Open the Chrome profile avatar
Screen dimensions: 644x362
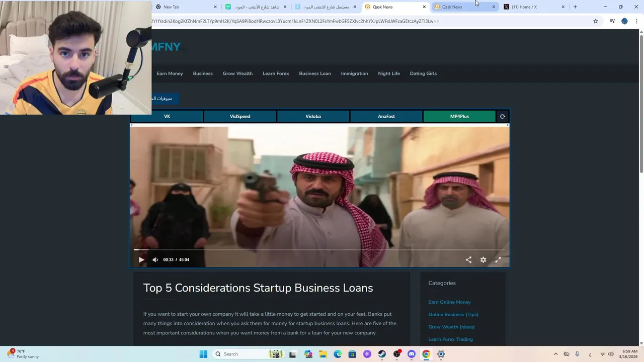point(624,21)
